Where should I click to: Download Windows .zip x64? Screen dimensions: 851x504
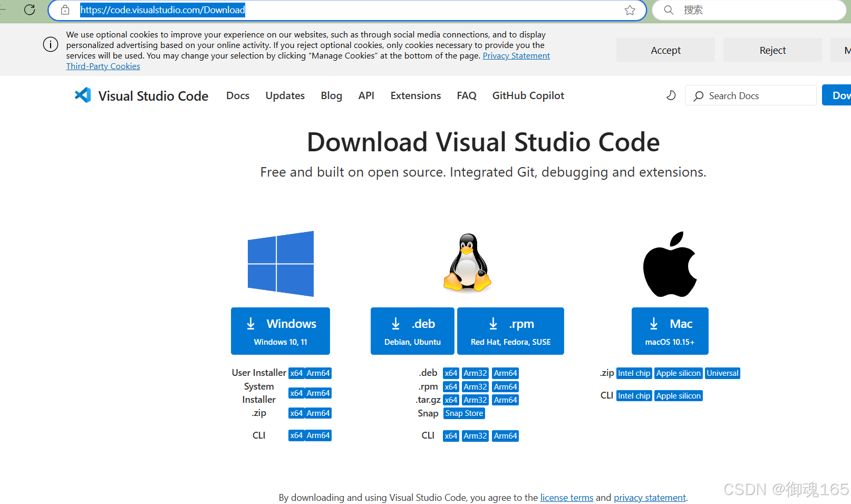pyautogui.click(x=296, y=413)
